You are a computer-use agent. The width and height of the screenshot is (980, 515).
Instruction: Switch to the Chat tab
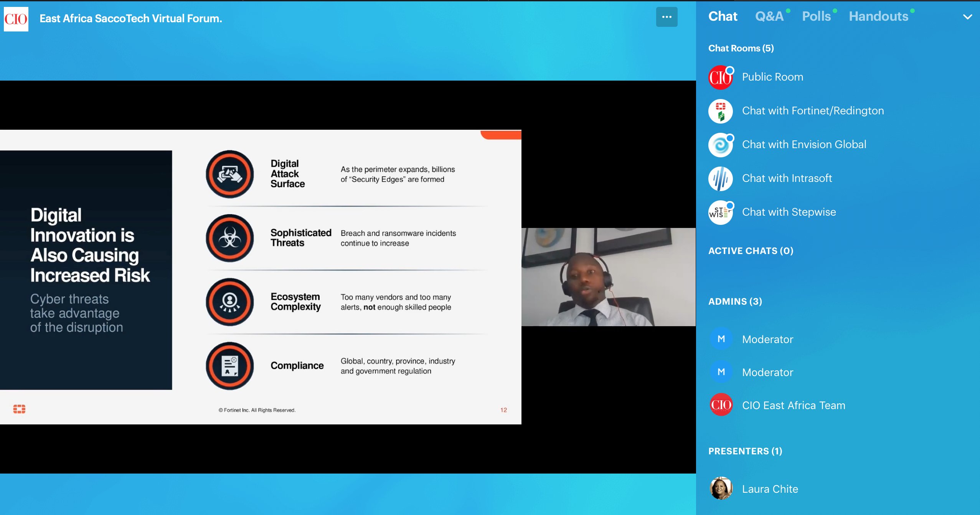(x=723, y=17)
